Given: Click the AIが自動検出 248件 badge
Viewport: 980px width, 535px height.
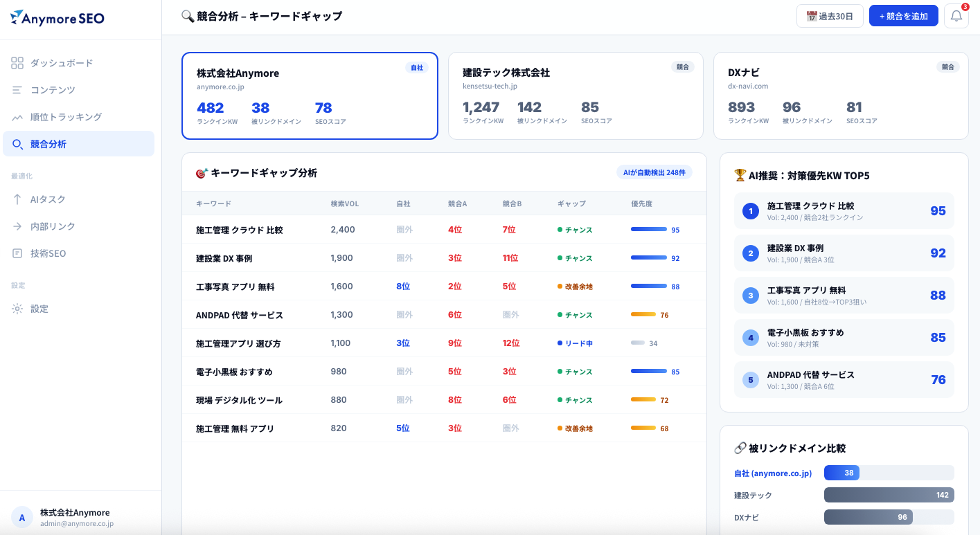Looking at the screenshot, I should [655, 172].
